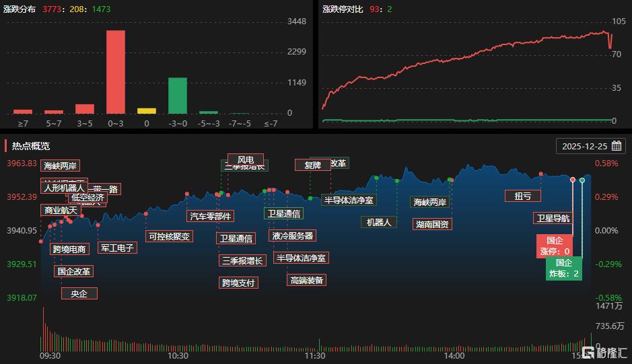Select the 液冷服务器 hotspot tag

(292, 235)
